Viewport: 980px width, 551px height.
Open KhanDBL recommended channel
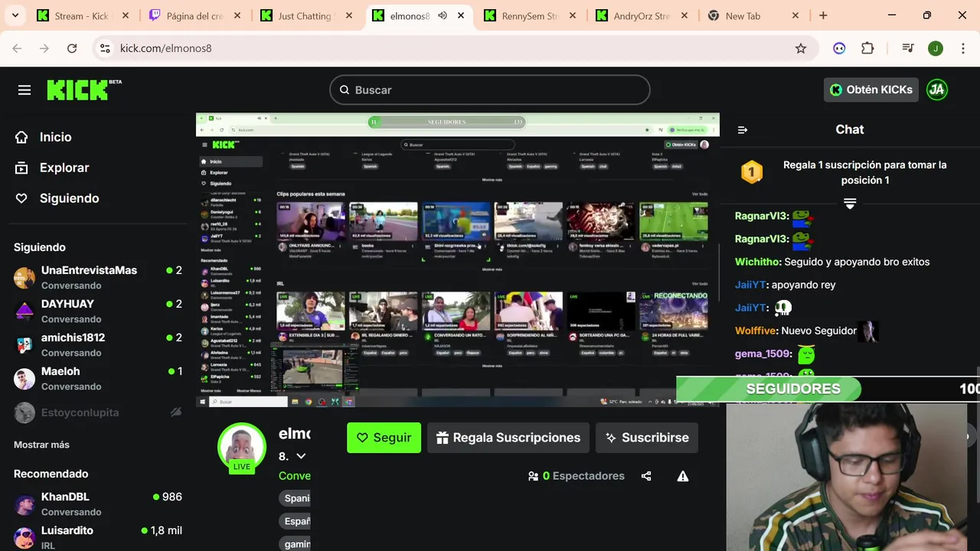tap(98, 504)
